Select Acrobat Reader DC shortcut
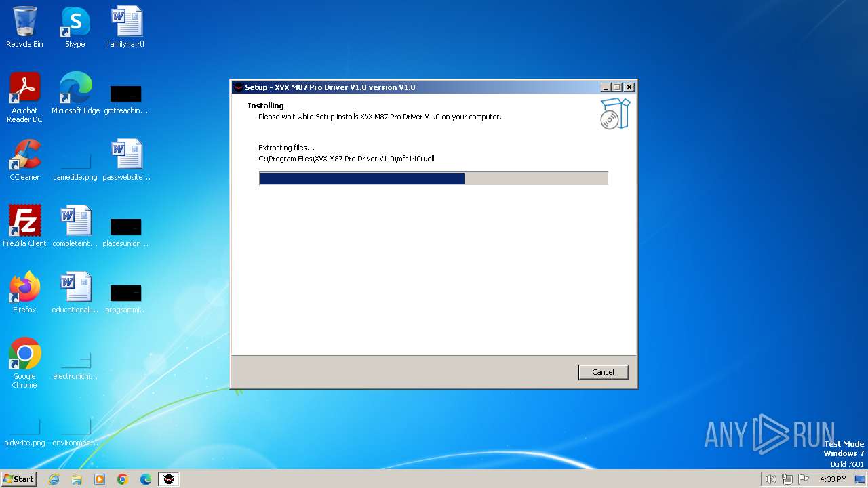The image size is (868, 488). click(24, 98)
